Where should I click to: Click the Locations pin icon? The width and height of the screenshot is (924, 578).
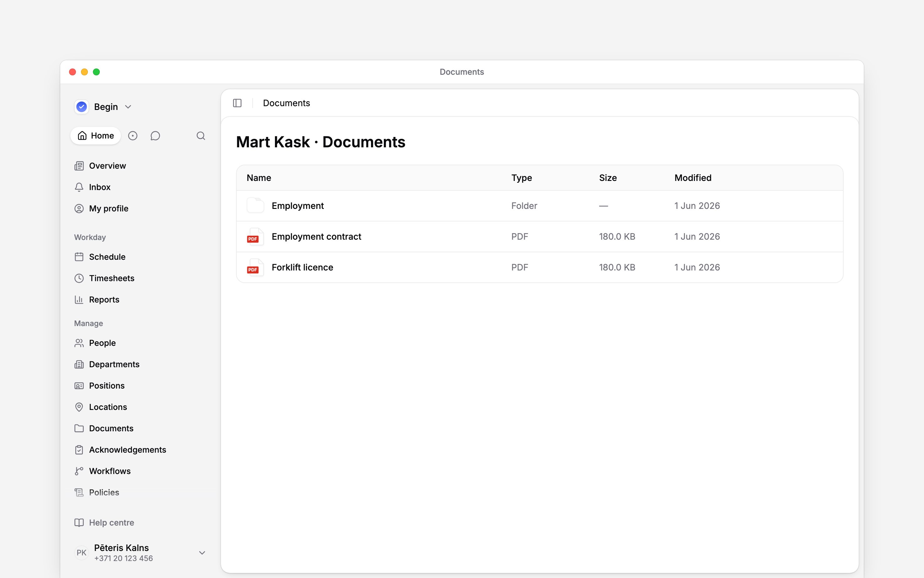pos(79,407)
